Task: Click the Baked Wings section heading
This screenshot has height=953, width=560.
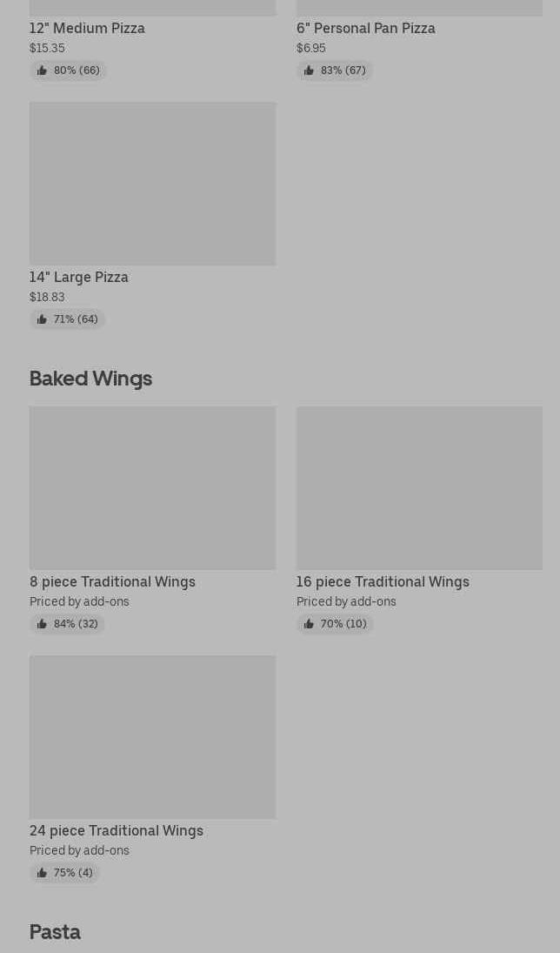Action: click(90, 379)
